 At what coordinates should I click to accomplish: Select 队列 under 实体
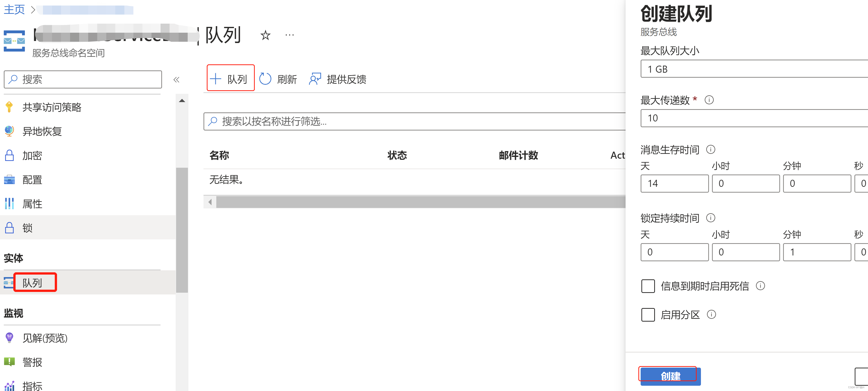point(32,283)
